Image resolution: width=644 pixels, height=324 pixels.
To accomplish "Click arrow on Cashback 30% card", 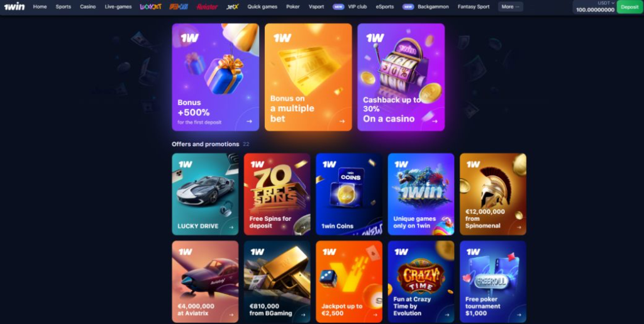I will tap(435, 121).
